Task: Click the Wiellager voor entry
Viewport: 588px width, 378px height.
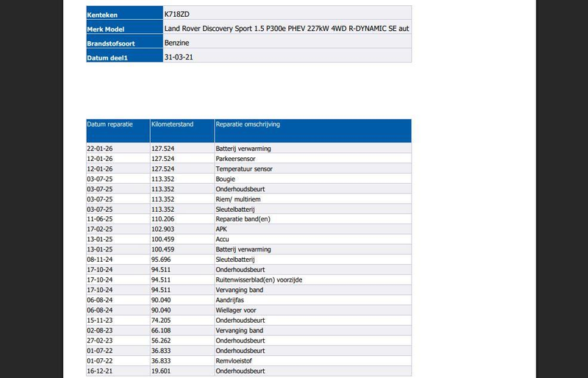Action: [x=236, y=310]
